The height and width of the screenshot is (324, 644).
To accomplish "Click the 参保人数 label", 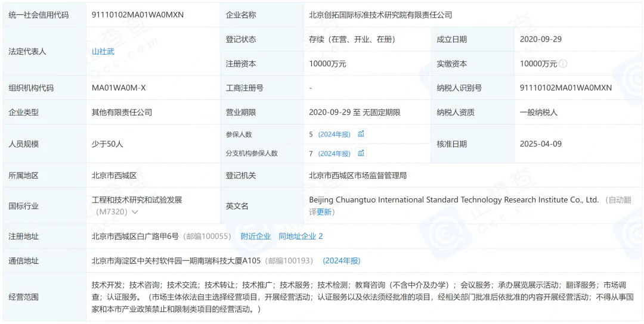I will pyautogui.click(x=240, y=134).
